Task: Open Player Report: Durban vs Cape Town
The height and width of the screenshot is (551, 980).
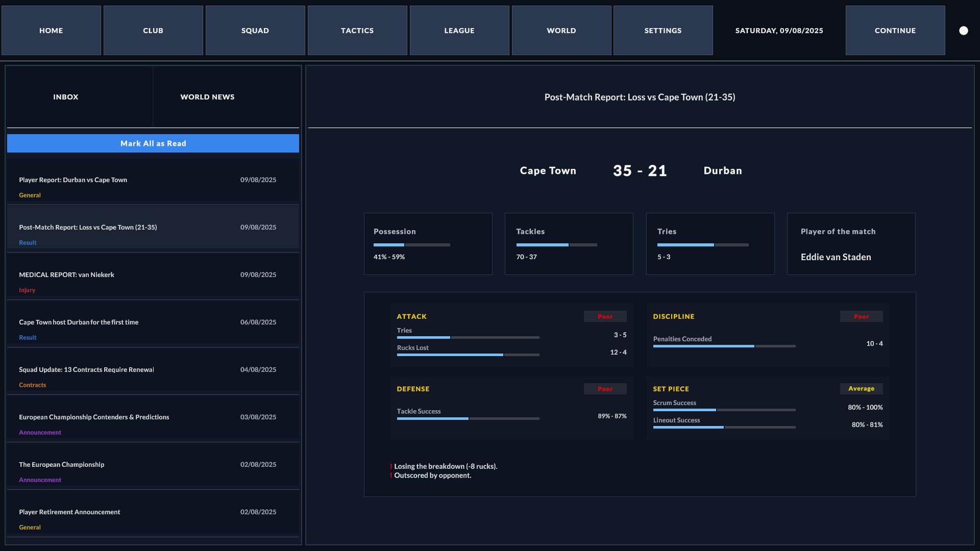Action: click(x=153, y=182)
